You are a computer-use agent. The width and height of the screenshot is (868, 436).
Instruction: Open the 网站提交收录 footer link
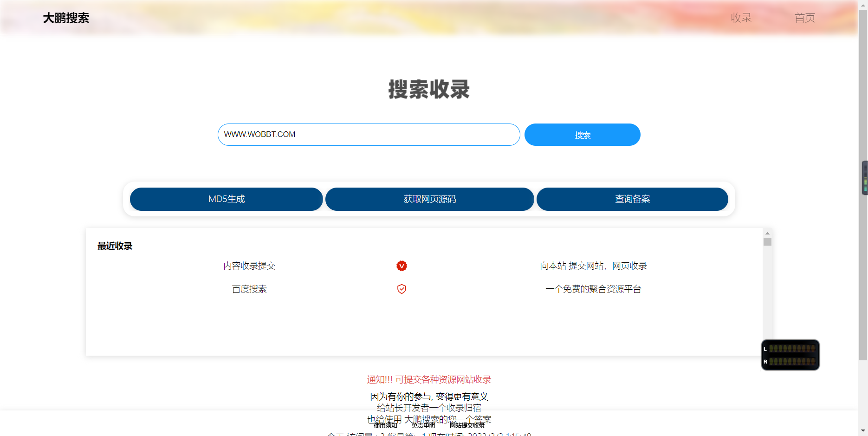pyautogui.click(x=467, y=425)
